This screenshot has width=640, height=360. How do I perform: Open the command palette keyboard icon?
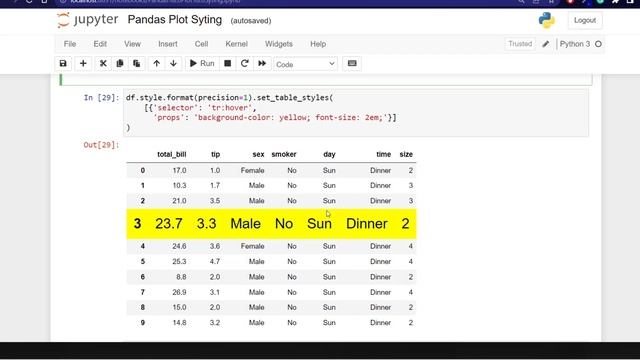(x=352, y=64)
